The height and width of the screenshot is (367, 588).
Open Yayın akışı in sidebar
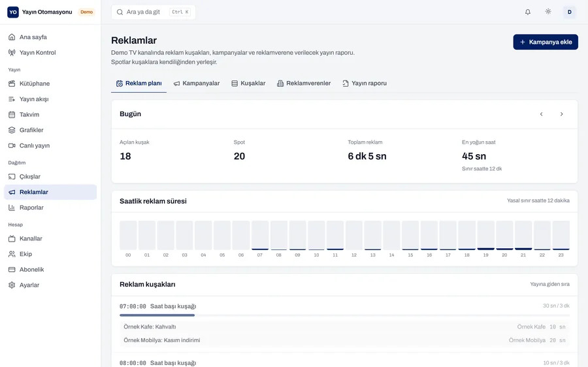pos(50,99)
